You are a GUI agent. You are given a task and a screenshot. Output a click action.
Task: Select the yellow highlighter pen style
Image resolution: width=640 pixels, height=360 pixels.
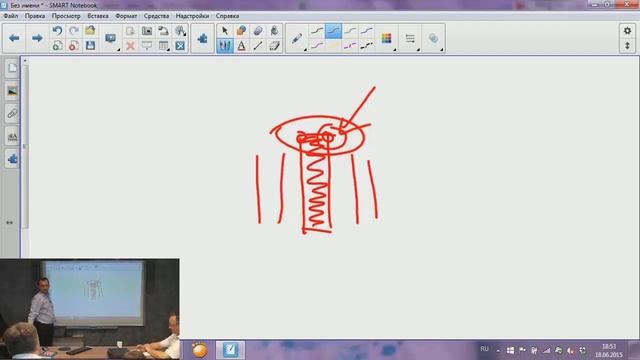tap(333, 45)
